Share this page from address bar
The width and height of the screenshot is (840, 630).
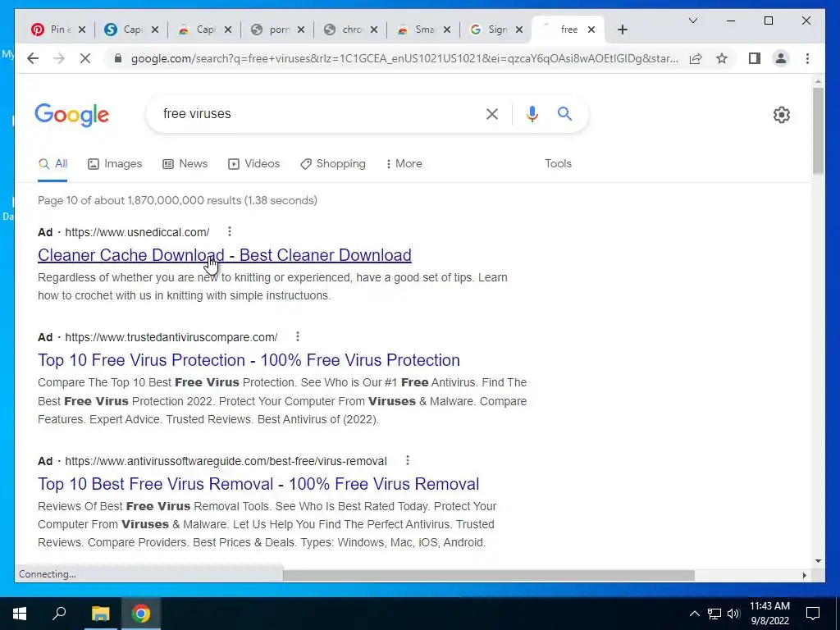696,58
